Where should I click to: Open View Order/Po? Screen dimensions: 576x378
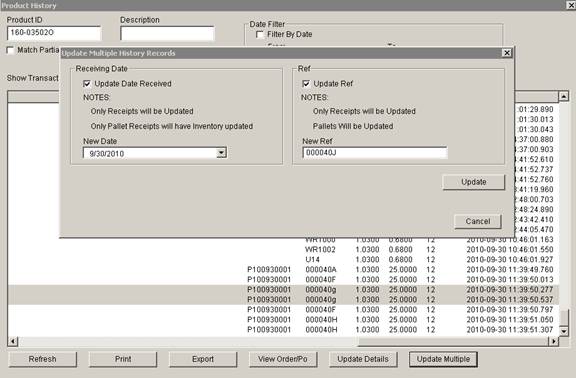click(x=283, y=359)
